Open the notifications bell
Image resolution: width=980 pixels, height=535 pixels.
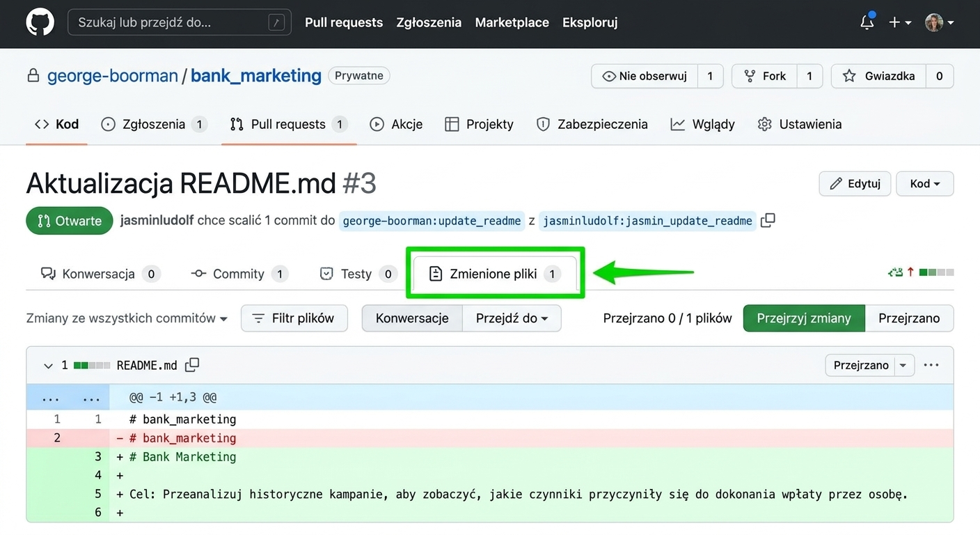(x=867, y=22)
